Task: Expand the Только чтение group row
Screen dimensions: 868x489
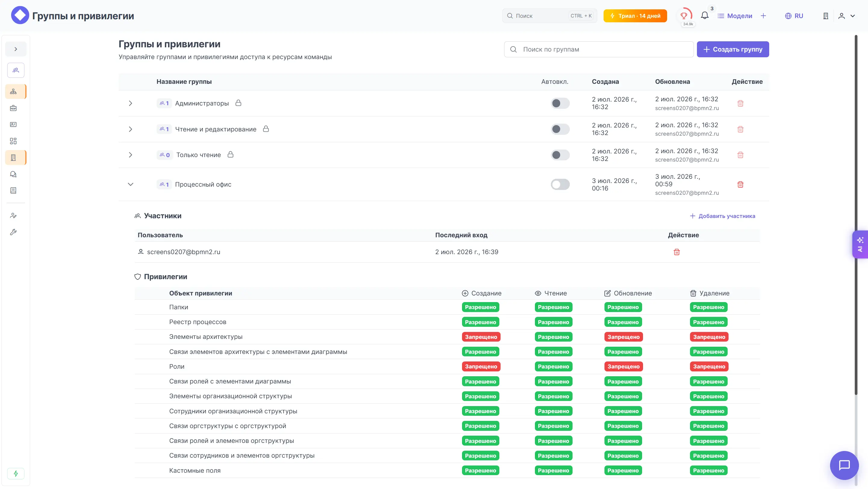Action: 130,155
